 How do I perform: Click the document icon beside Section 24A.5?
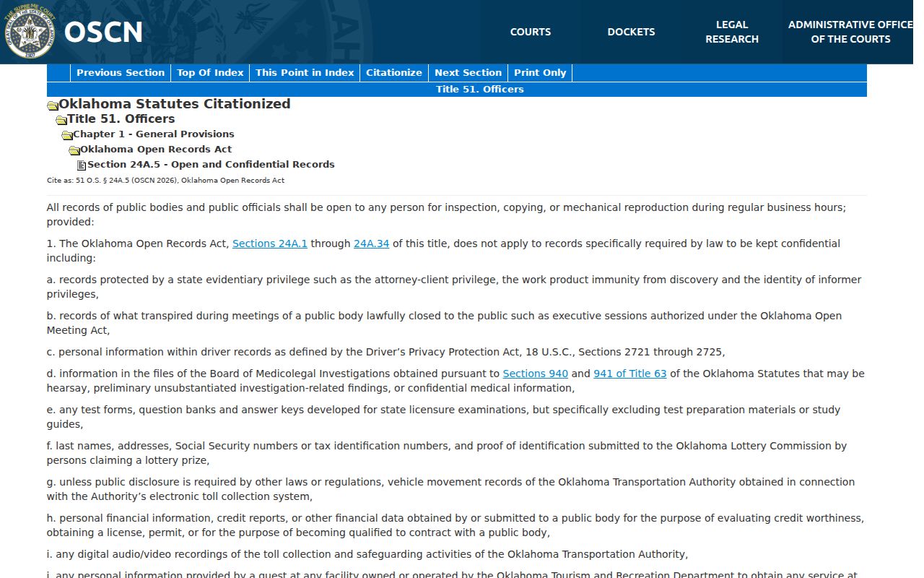pos(82,165)
